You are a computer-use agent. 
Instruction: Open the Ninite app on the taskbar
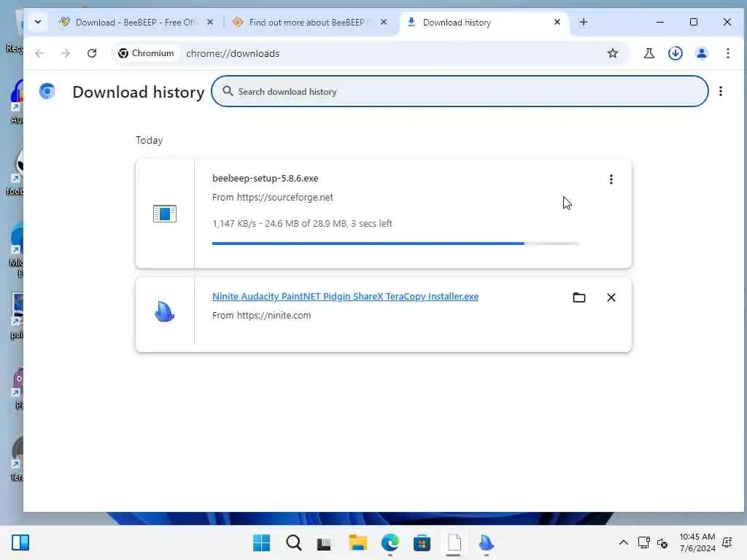click(x=486, y=542)
